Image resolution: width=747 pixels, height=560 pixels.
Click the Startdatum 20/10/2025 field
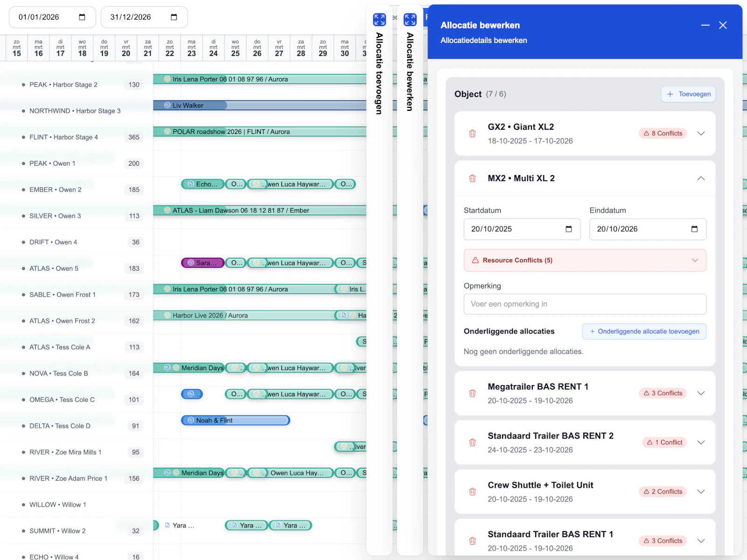522,229
